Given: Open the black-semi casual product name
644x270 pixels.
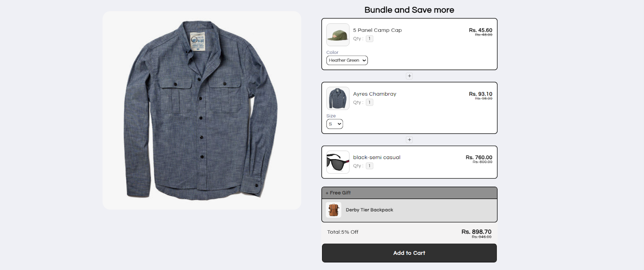Looking at the screenshot, I should [x=376, y=157].
